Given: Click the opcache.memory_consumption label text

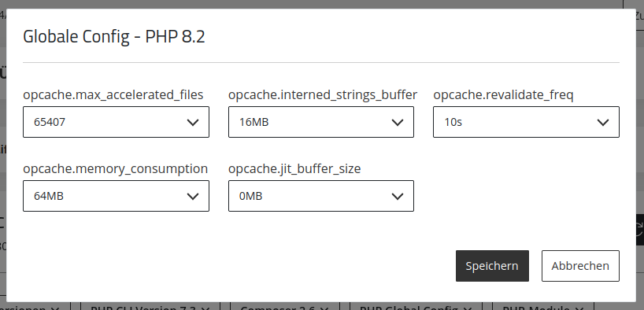Looking at the screenshot, I should point(116,168).
